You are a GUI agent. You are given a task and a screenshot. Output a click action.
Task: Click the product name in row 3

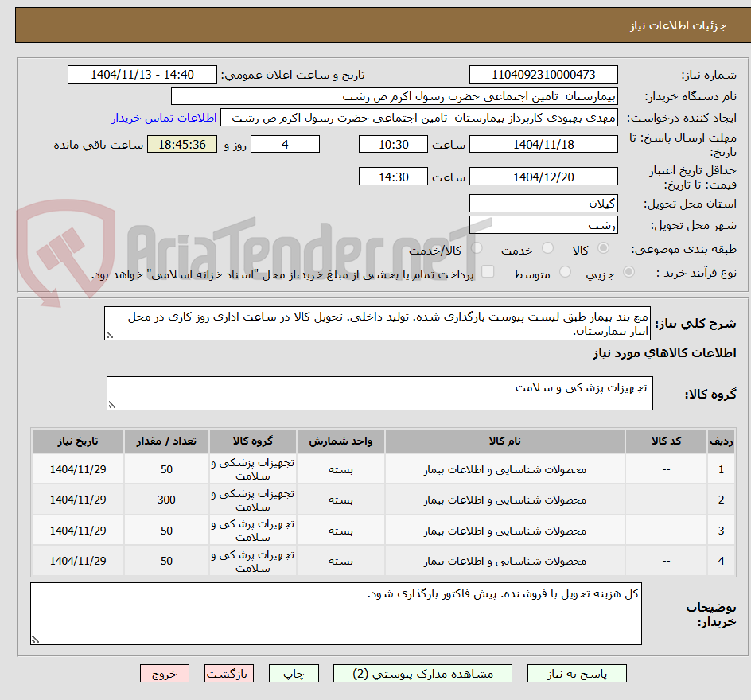pos(505,531)
